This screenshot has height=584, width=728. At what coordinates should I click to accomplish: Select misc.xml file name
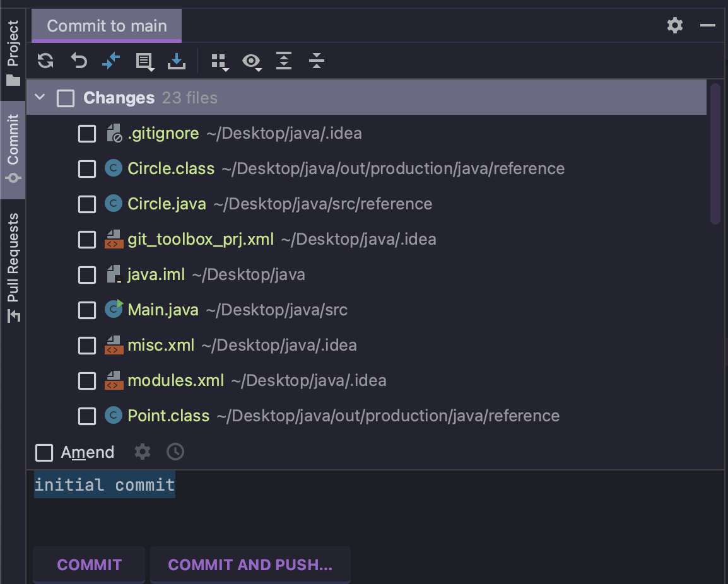point(161,345)
